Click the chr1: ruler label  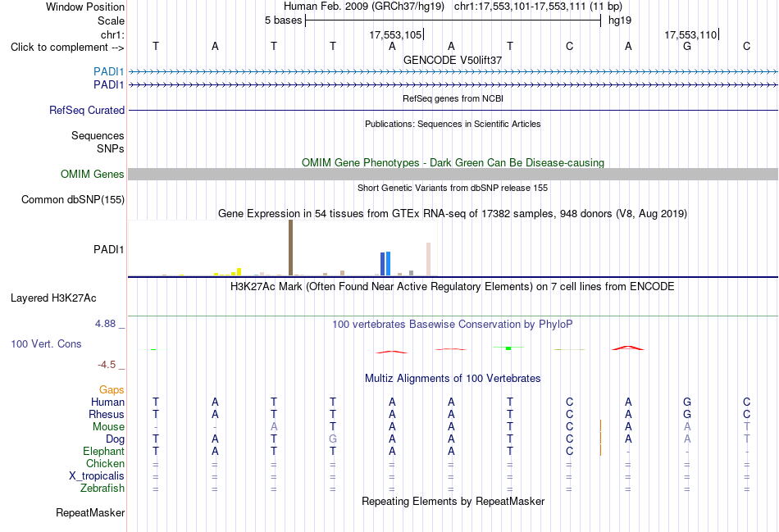click(x=112, y=34)
